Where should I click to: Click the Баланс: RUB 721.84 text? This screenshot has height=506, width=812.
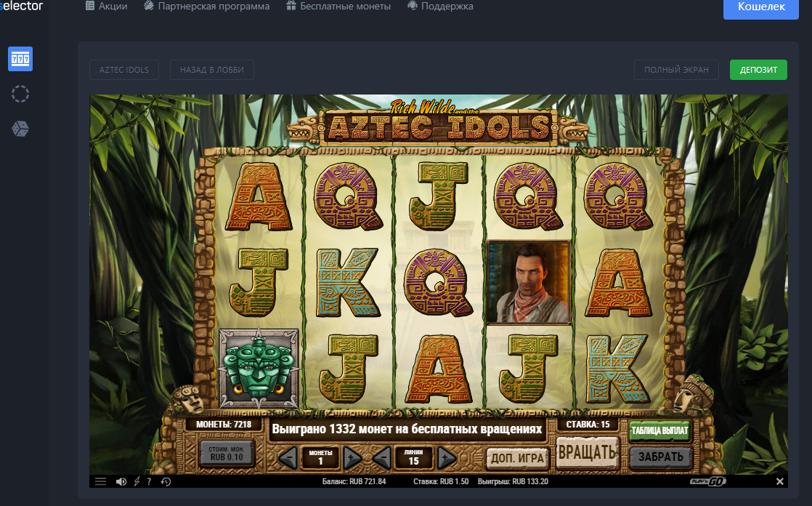tap(354, 481)
